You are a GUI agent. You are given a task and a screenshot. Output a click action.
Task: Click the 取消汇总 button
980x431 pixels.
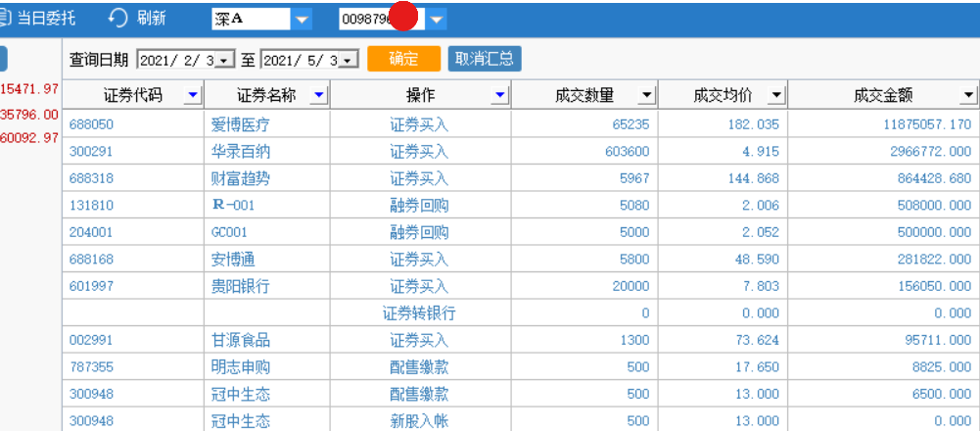(485, 59)
